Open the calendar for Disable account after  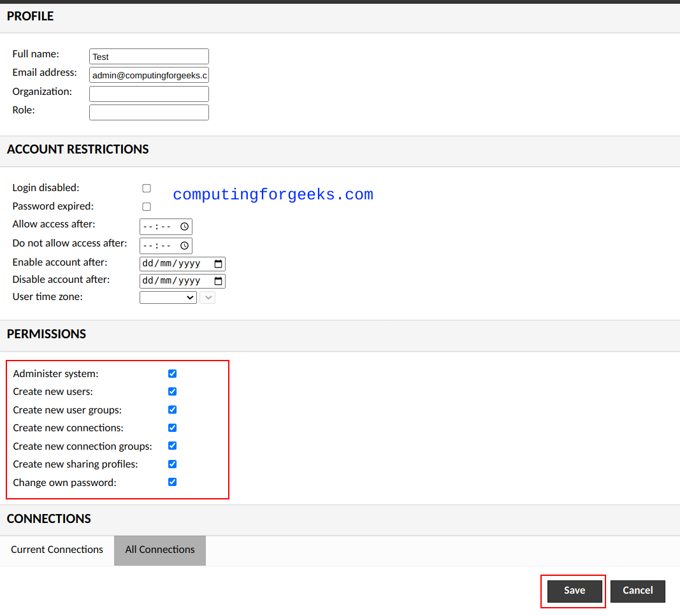coord(219,280)
